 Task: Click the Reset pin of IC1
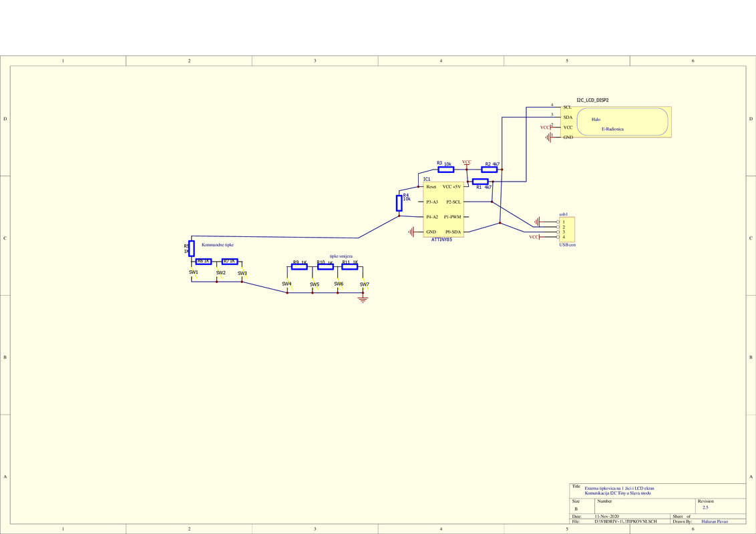click(431, 187)
